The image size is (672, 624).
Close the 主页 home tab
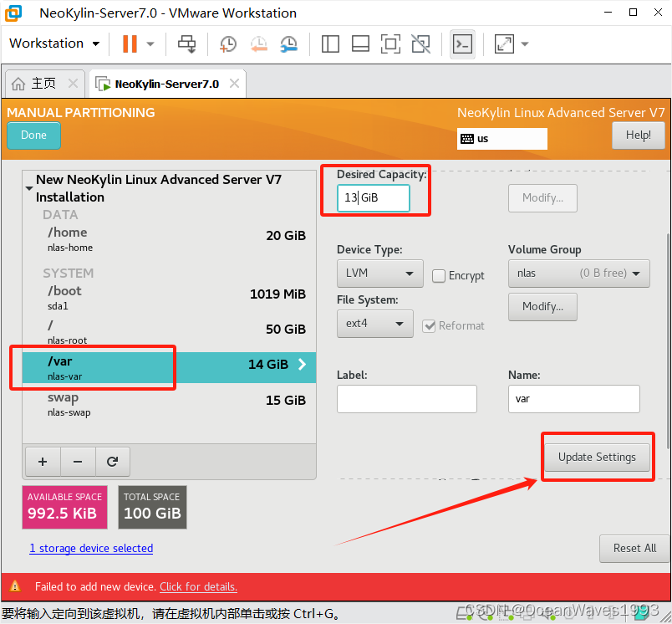point(74,83)
